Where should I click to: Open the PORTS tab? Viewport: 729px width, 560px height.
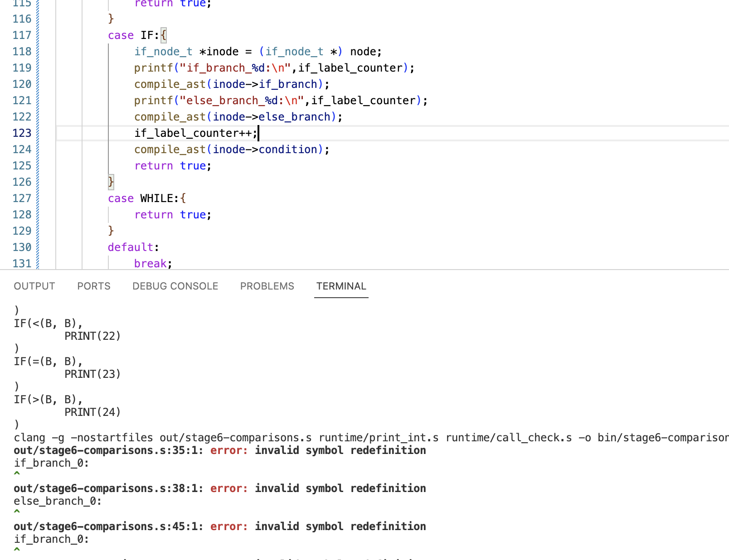pos(94,286)
